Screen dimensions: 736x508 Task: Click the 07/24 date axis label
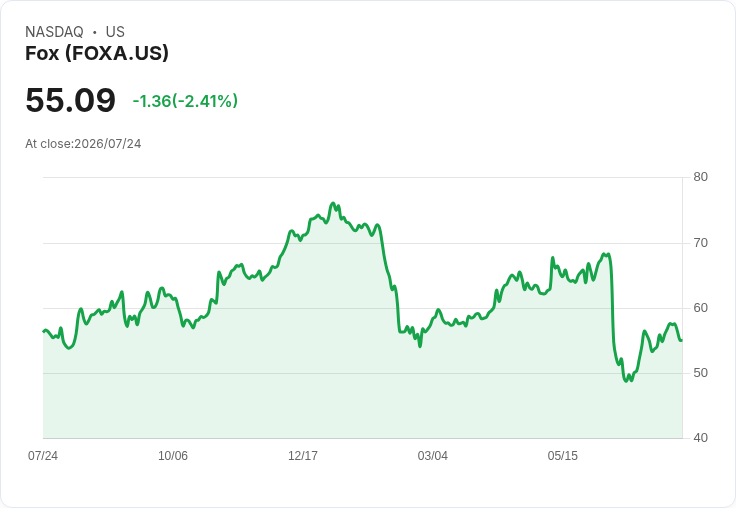click(x=43, y=455)
